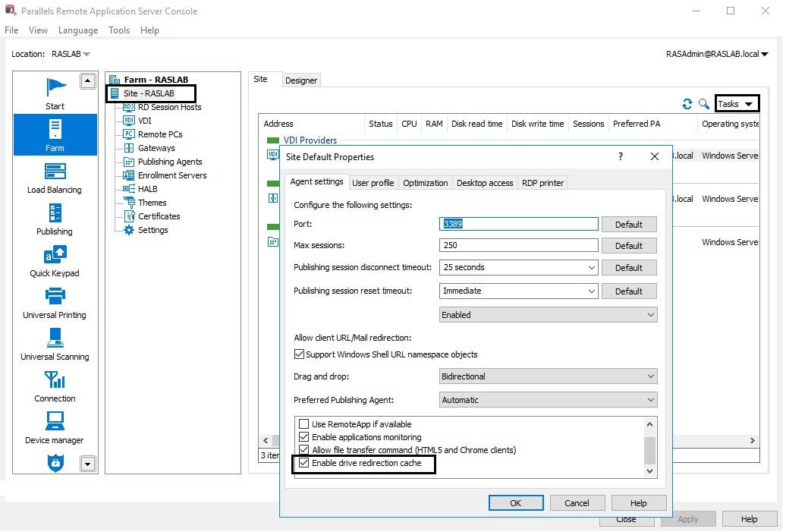This screenshot has height=532, width=786.
Task: Open Universal Printing settings
Action: point(54,304)
